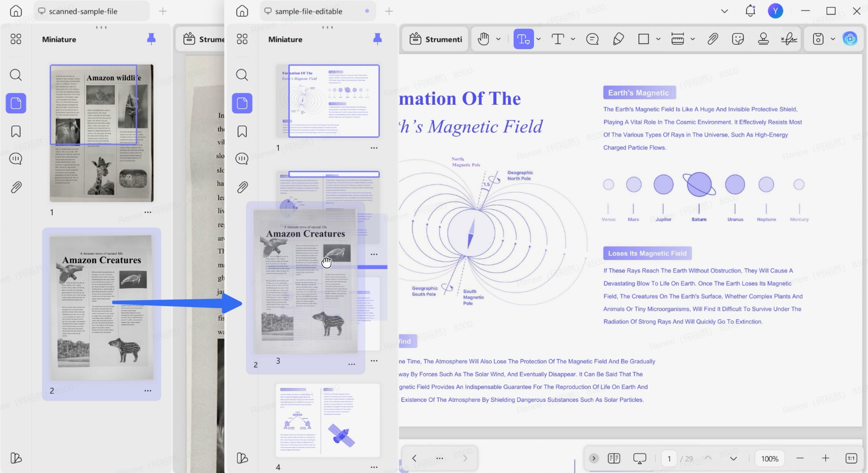This screenshot has width=868, height=473.
Task: Open the Strumenti tools menu in right window
Action: 435,39
